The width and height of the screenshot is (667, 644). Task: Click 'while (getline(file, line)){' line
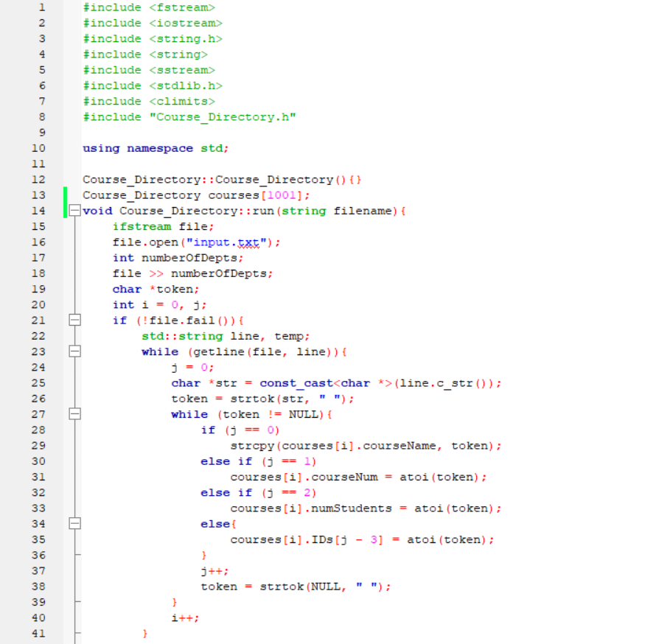click(245, 351)
